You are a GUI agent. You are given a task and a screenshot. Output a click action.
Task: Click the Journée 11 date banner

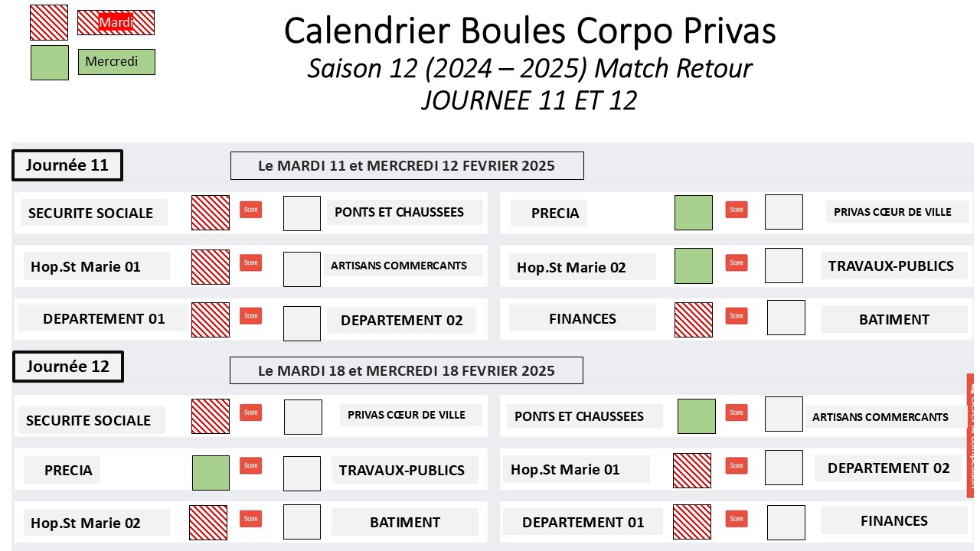click(x=407, y=165)
